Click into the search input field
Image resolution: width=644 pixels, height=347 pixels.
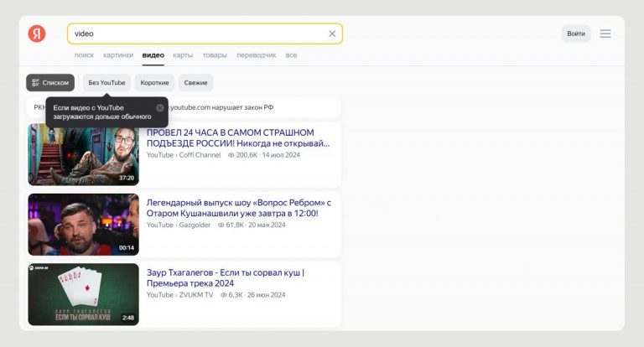[x=193, y=34]
